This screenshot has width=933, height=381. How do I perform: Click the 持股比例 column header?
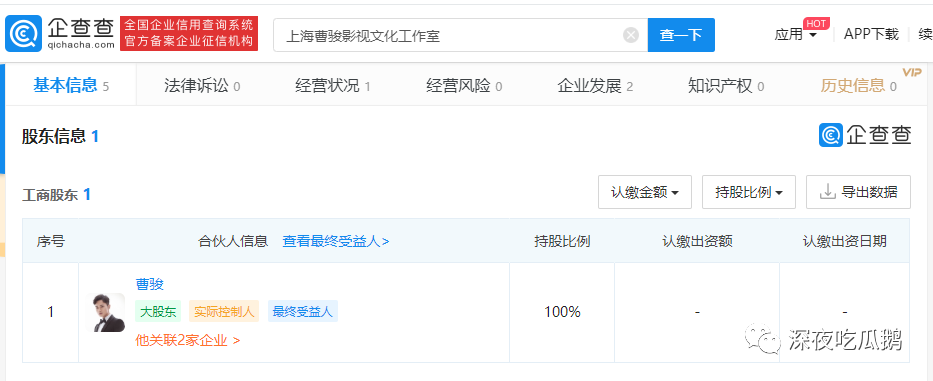[x=562, y=241]
